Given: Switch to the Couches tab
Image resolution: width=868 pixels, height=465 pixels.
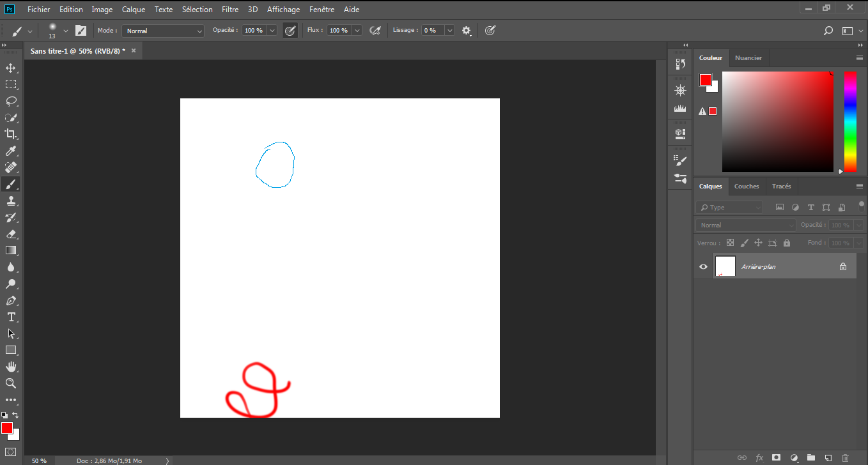Looking at the screenshot, I should (746, 187).
